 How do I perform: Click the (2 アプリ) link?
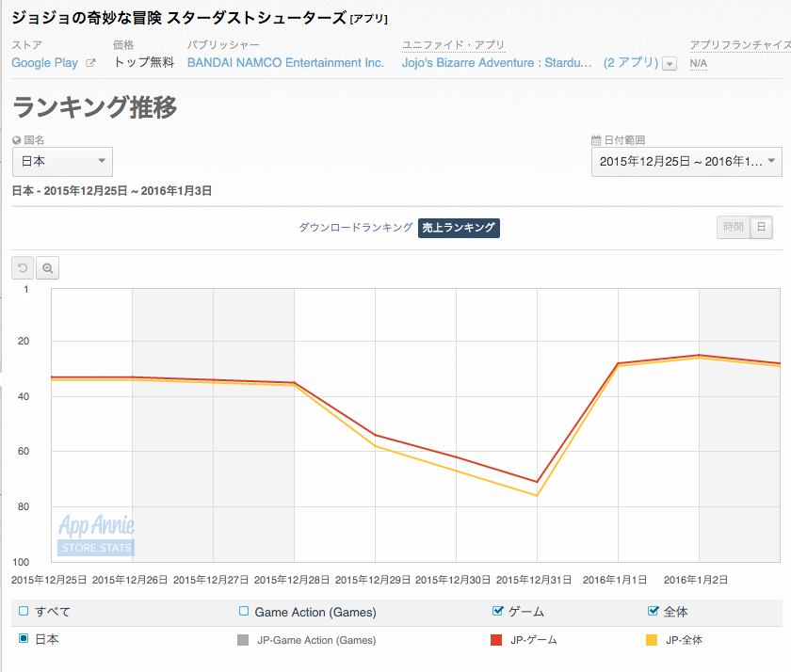[631, 62]
